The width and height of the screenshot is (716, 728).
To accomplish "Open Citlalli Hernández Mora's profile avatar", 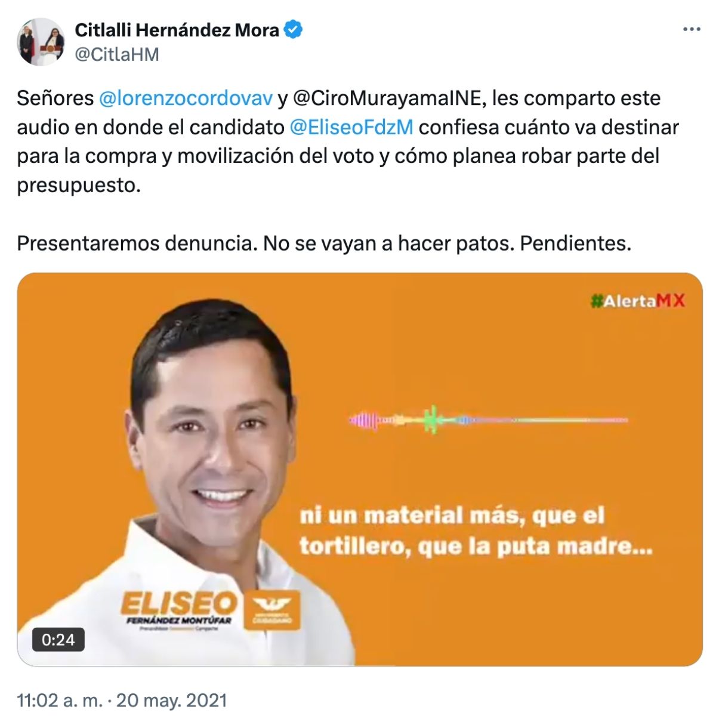I will [x=41, y=41].
